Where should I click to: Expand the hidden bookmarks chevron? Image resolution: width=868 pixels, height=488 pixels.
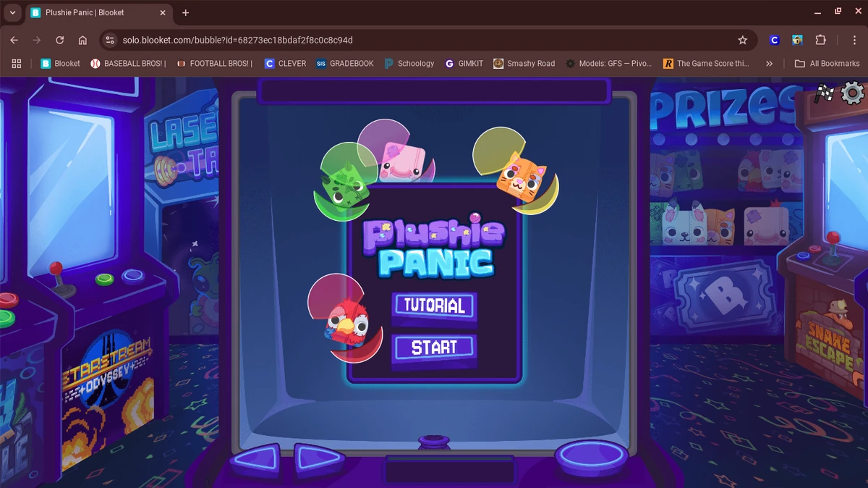769,63
